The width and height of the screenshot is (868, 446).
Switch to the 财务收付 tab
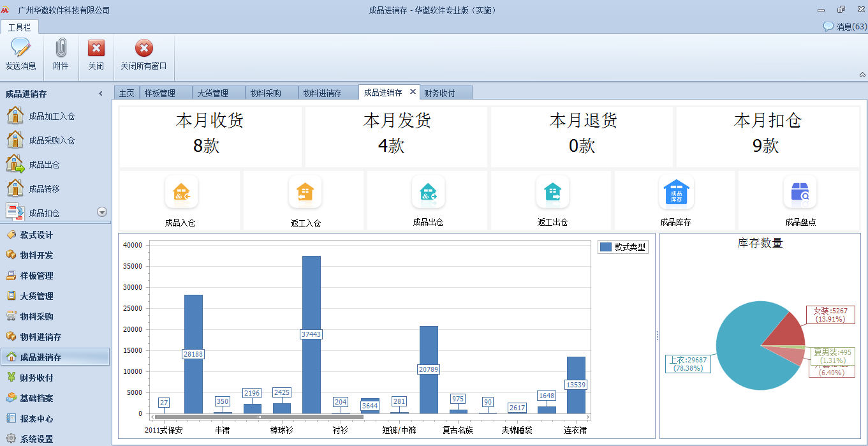440,93
